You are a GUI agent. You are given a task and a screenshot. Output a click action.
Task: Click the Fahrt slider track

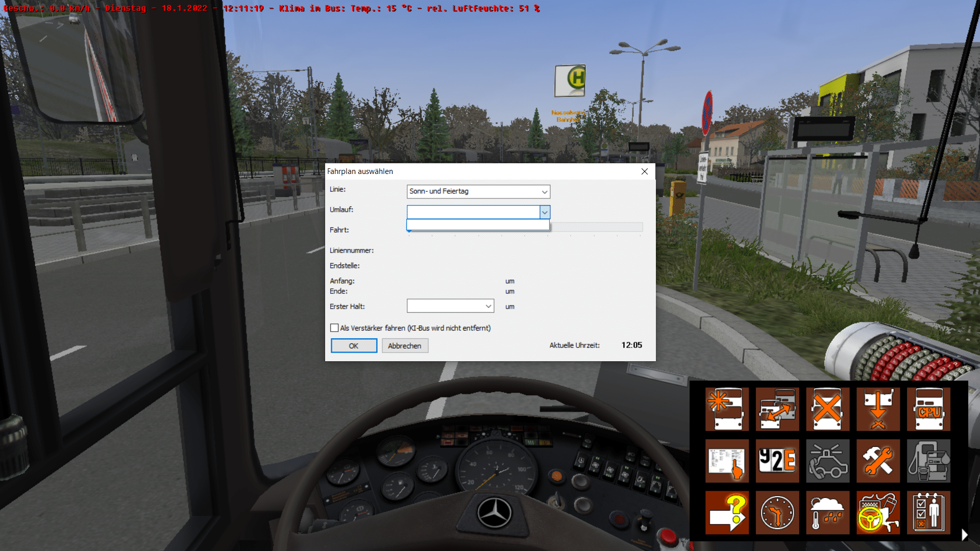coord(596,227)
